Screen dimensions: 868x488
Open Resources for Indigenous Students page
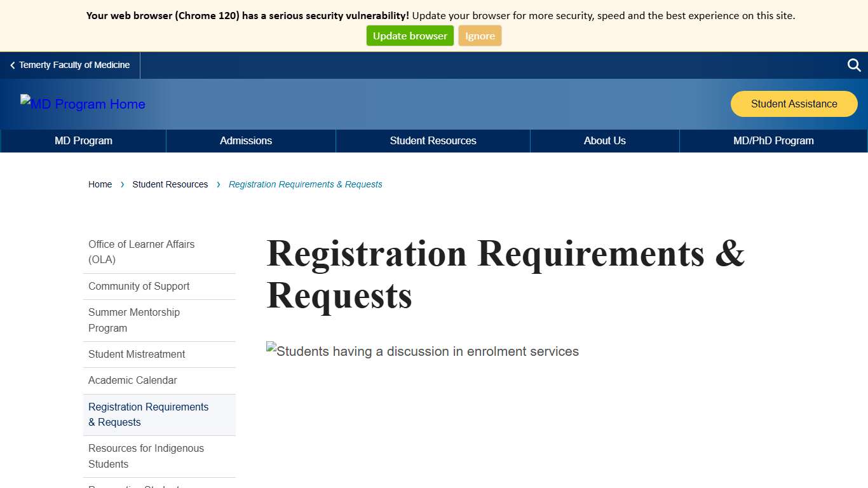point(146,456)
